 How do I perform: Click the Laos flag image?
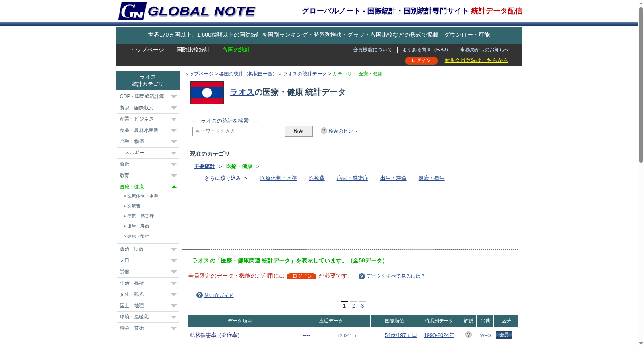(207, 93)
